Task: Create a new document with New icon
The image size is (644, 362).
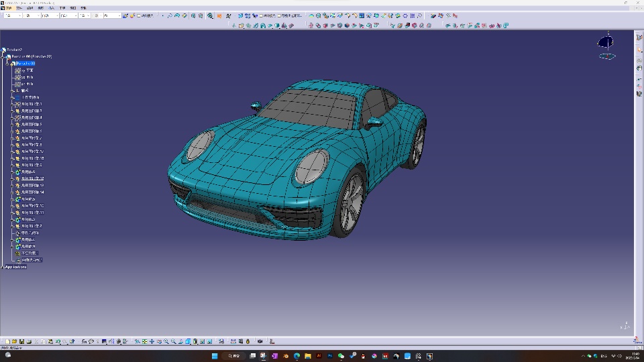Action: point(8,341)
